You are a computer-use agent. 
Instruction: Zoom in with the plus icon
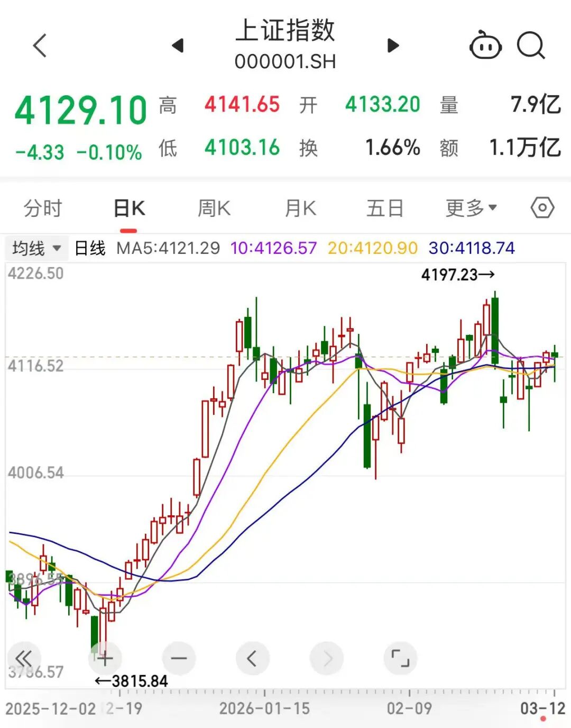pyautogui.click(x=105, y=658)
